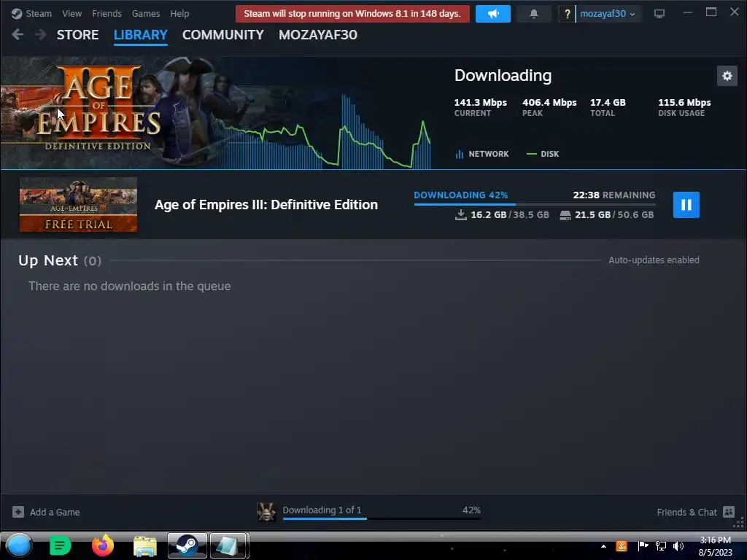Click the question mark help icon

[567, 14]
